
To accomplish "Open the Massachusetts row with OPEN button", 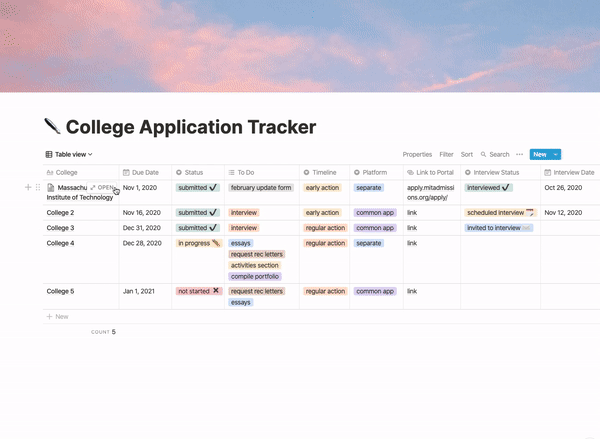I will tap(102, 188).
